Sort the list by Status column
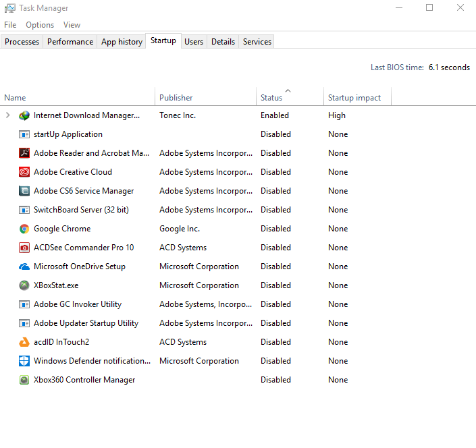 (x=271, y=98)
